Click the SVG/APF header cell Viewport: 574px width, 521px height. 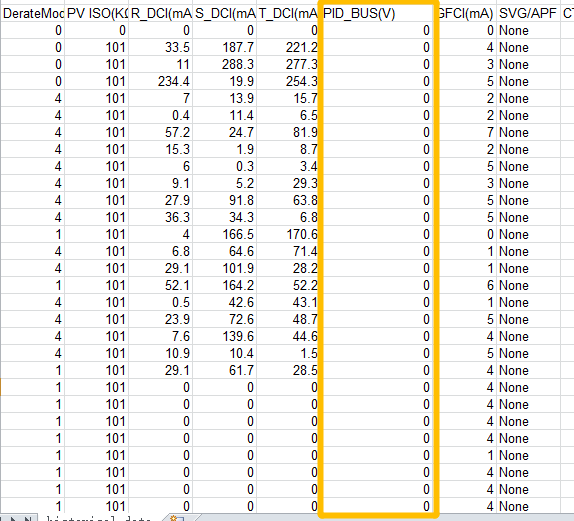pos(528,14)
